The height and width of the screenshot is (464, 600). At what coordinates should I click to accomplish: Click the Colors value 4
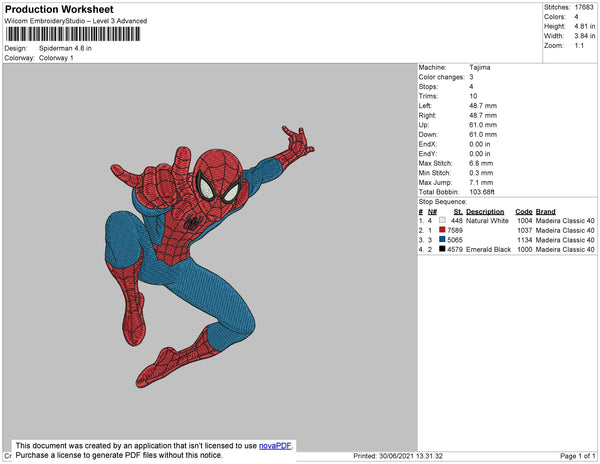pos(576,17)
